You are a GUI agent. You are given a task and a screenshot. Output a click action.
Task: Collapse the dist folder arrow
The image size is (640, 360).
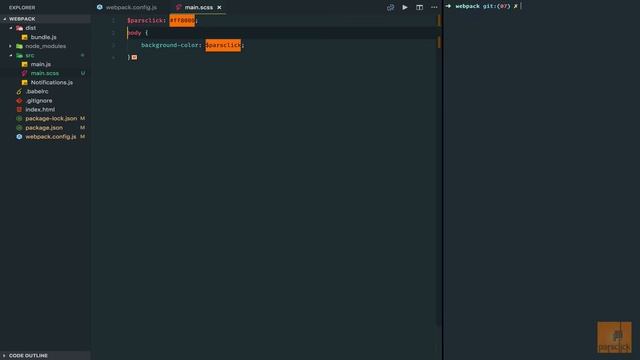(11, 28)
